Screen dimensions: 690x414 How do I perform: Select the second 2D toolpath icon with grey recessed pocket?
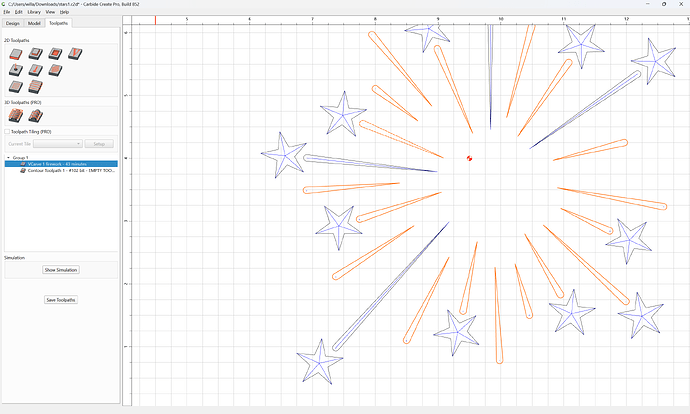35,54
